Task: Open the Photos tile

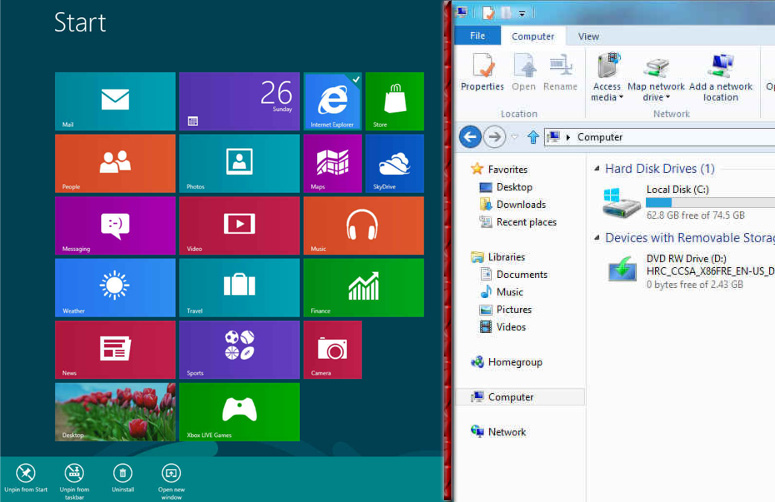Action: tap(239, 164)
